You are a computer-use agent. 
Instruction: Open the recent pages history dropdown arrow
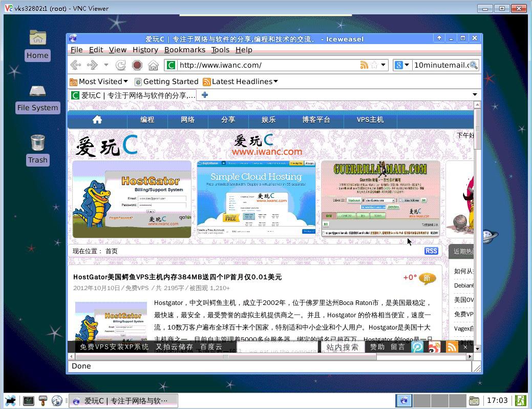pos(106,65)
